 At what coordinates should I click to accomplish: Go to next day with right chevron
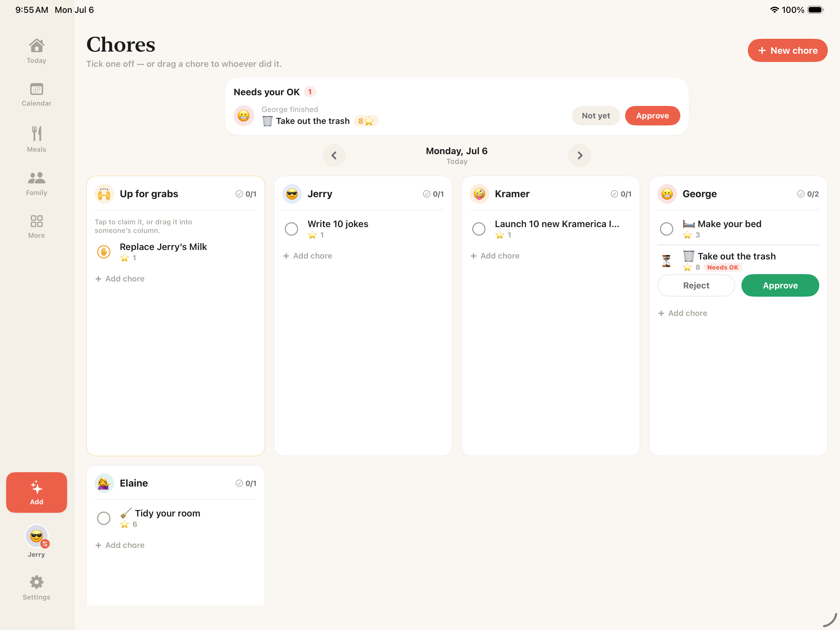[579, 155]
